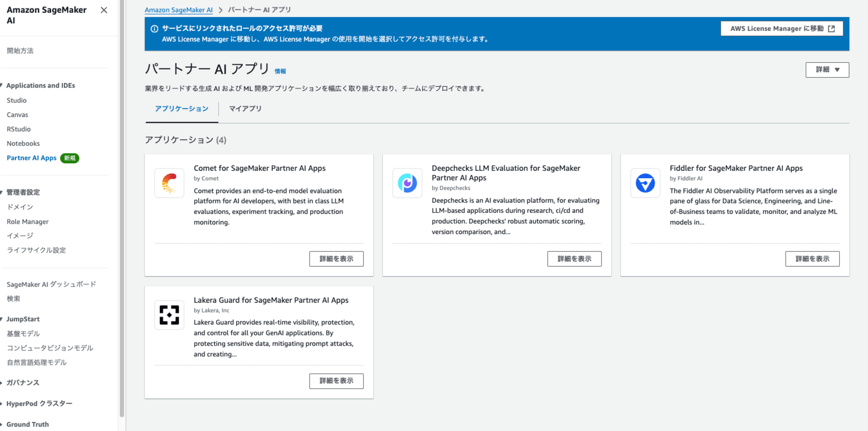Click the パートナー AI アプリ breadcrumb text
The image size is (868, 431).
[260, 10]
